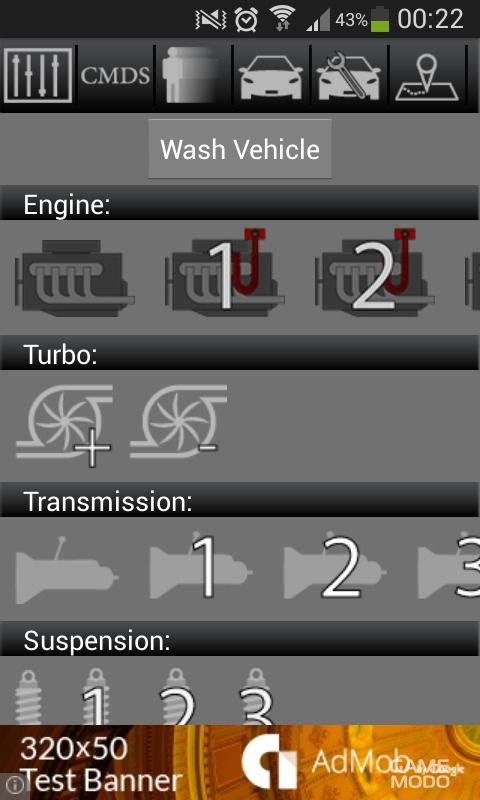
Task: Open the player character tab
Action: pos(193,75)
